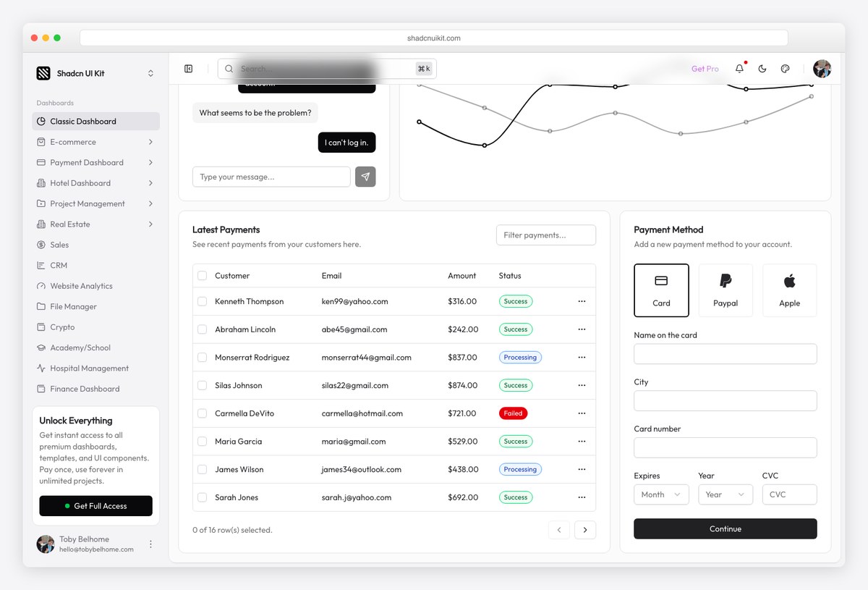Open the Toby Belhome user options menu
The image size is (868, 590).
tap(150, 544)
